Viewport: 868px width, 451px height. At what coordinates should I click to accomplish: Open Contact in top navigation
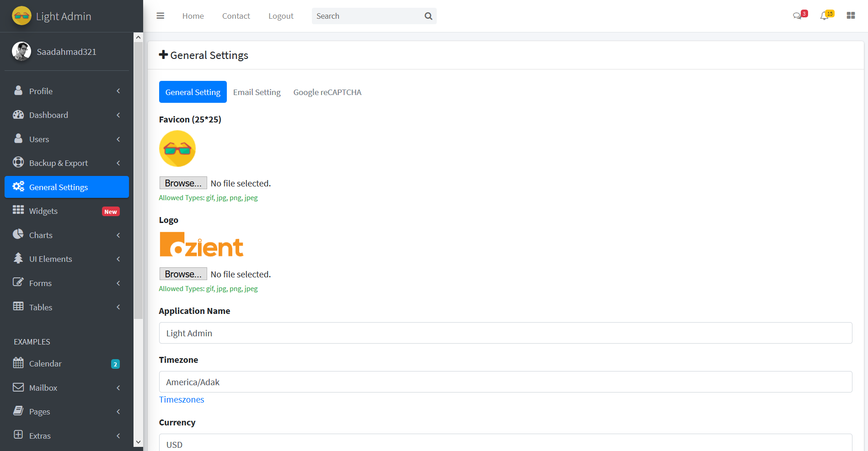[236, 16]
